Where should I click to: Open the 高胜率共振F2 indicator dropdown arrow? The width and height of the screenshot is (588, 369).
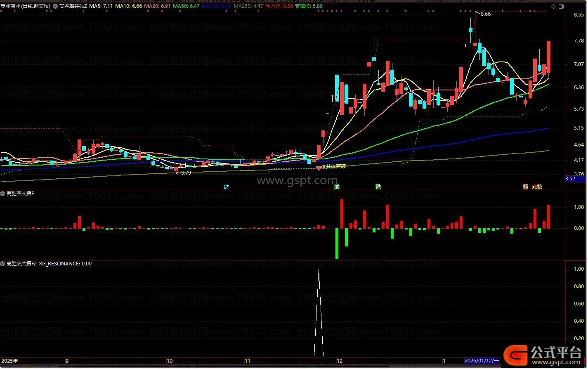(3, 263)
